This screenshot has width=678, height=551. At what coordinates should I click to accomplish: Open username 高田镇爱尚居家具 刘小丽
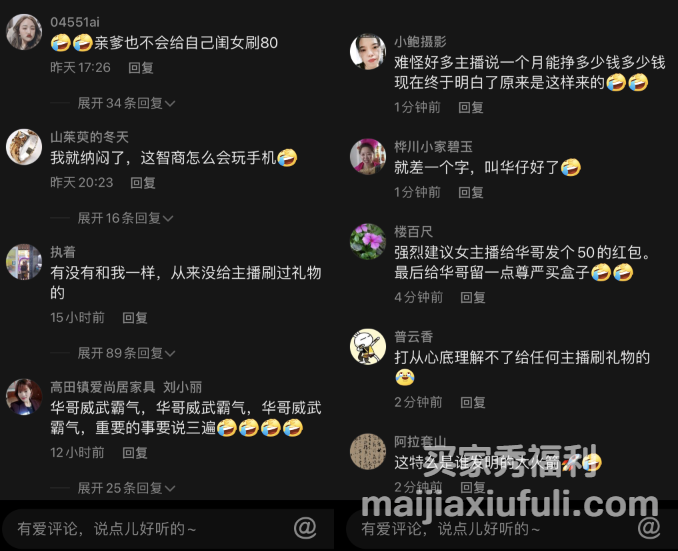pos(126,387)
